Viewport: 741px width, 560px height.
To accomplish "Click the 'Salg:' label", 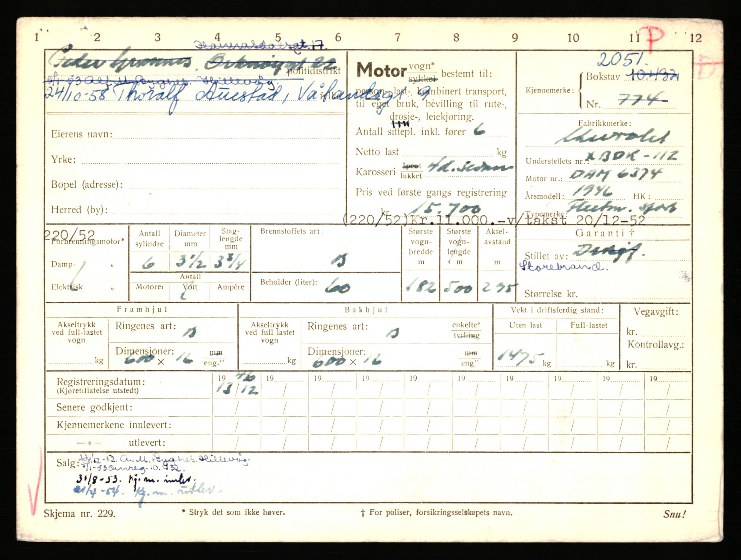I will click(x=68, y=463).
